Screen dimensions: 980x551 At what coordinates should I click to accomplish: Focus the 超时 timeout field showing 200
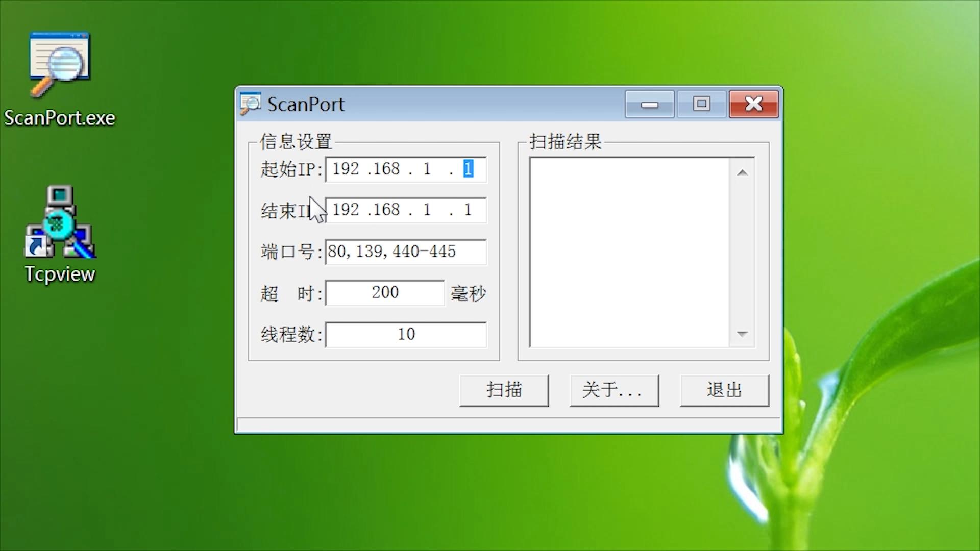385,293
